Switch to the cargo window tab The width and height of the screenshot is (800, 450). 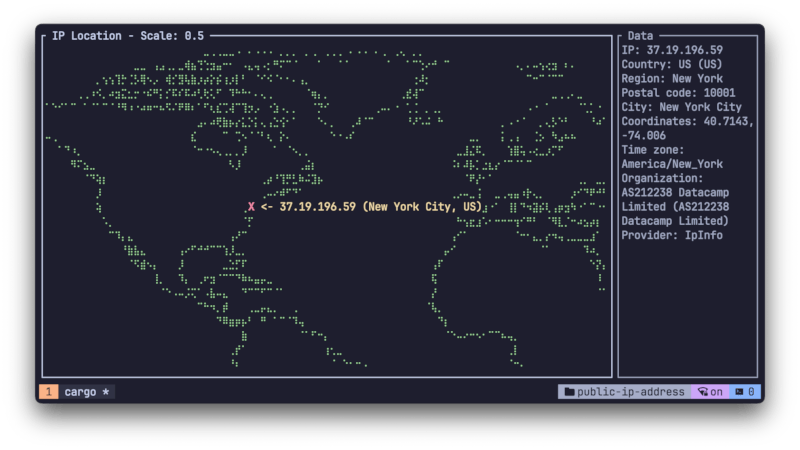[x=80, y=392]
